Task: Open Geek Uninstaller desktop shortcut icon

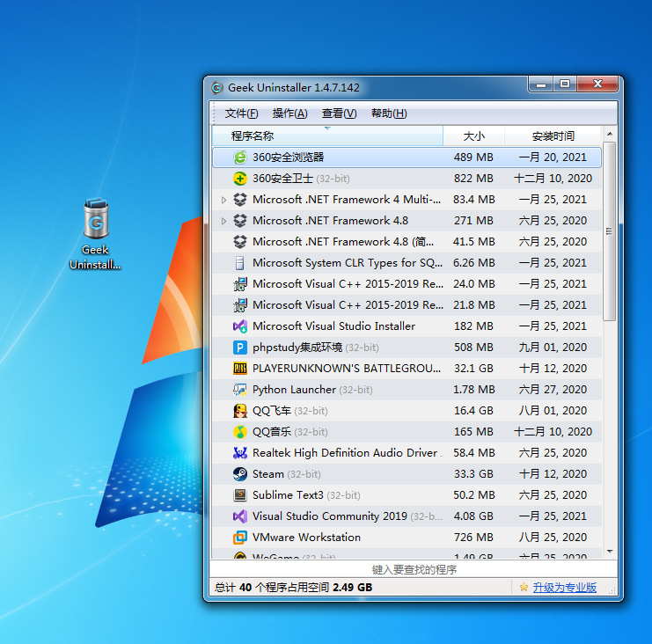Action: click(95, 233)
